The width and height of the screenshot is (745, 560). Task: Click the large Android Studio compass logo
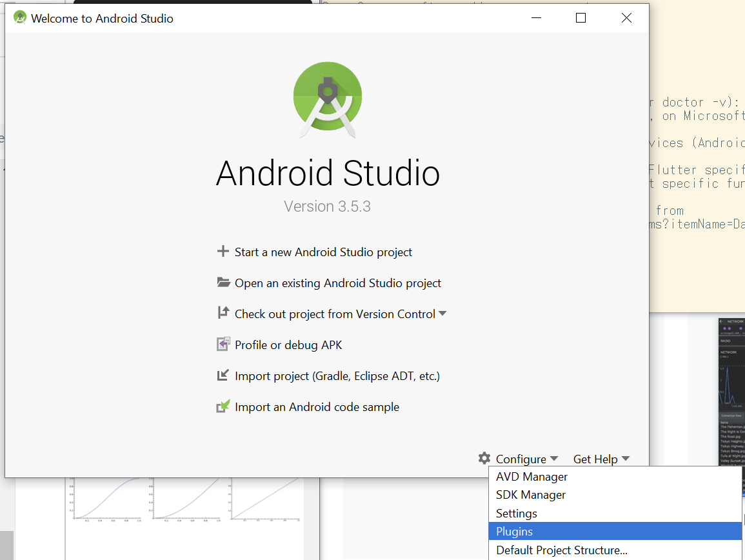click(328, 100)
